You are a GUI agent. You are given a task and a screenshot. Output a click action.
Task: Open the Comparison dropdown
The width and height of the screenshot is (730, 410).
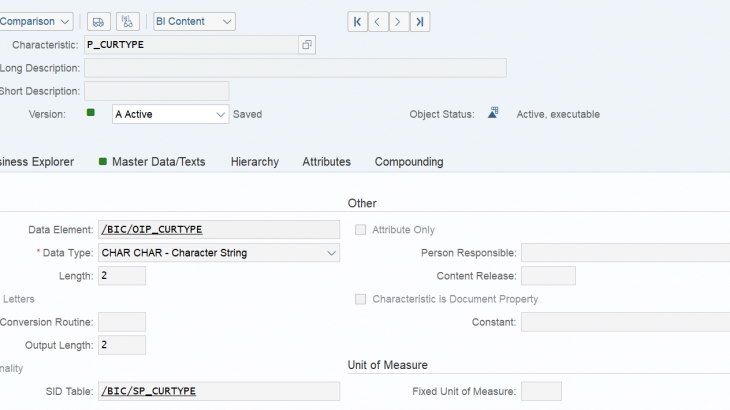(x=35, y=21)
